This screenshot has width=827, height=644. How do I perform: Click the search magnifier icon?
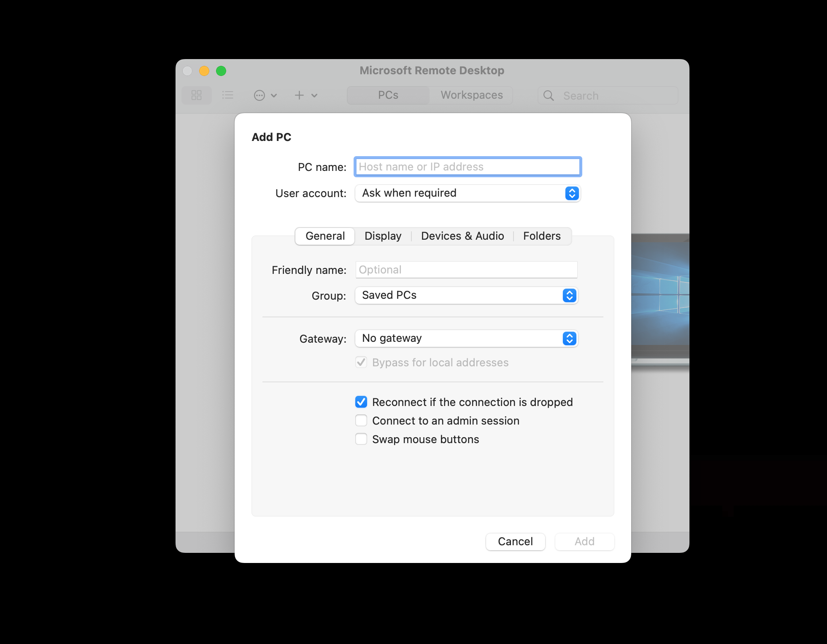tap(549, 96)
